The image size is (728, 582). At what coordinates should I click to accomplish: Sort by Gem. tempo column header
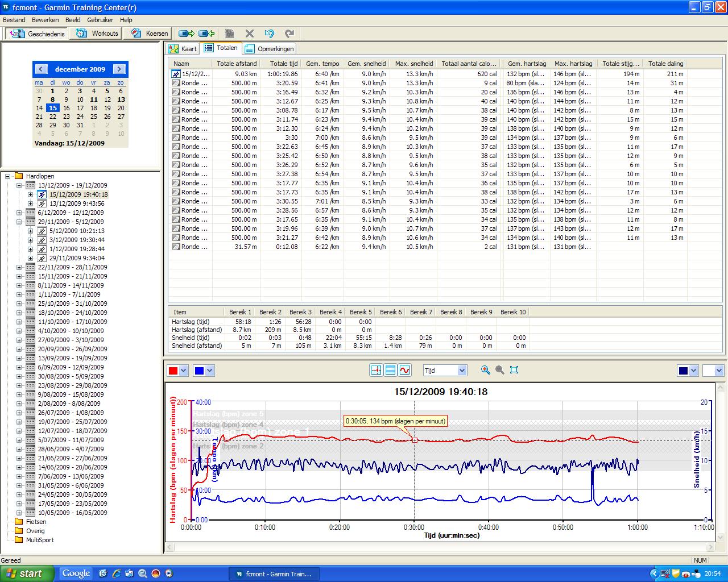coord(322,64)
